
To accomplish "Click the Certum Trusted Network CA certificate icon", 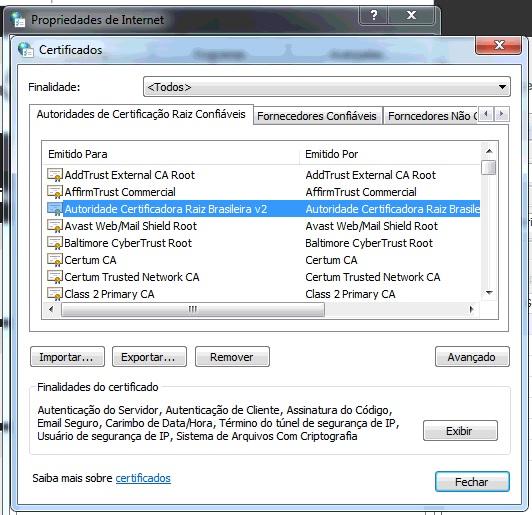I will (55, 277).
